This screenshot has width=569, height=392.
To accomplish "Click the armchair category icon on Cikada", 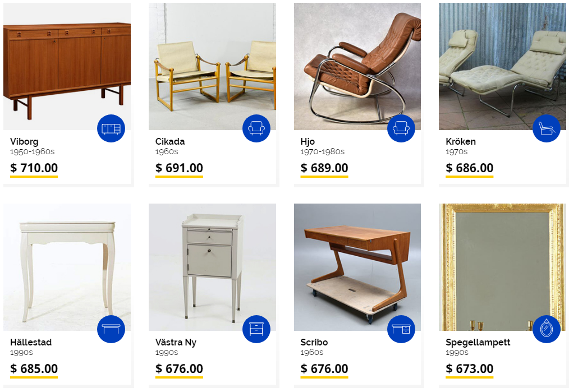I will [x=256, y=128].
